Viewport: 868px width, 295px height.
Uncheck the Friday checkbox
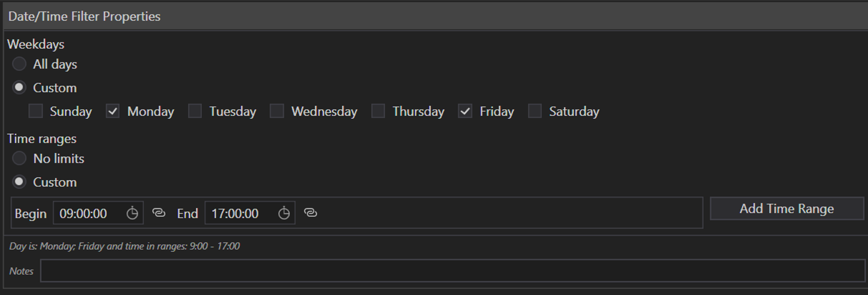(x=465, y=111)
